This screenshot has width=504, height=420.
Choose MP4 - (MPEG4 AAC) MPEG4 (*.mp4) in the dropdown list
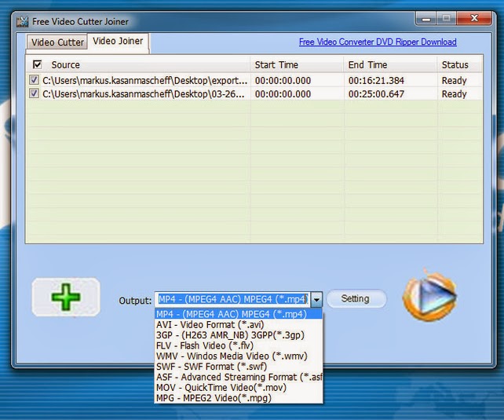coord(239,314)
